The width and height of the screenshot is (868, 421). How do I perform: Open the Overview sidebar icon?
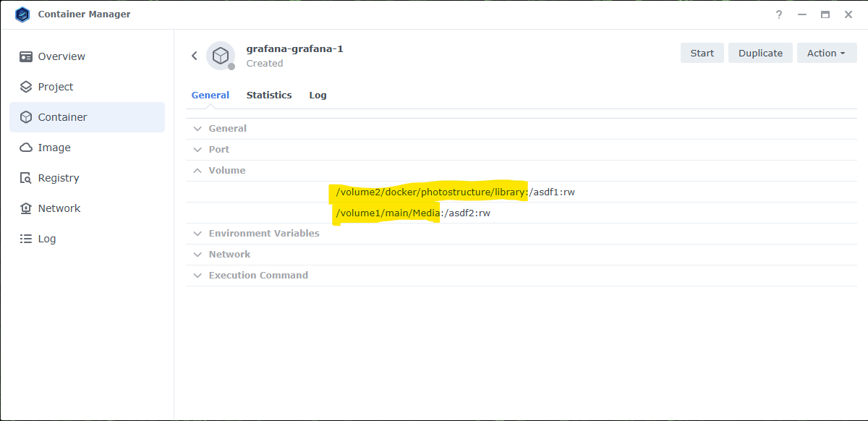(x=26, y=56)
